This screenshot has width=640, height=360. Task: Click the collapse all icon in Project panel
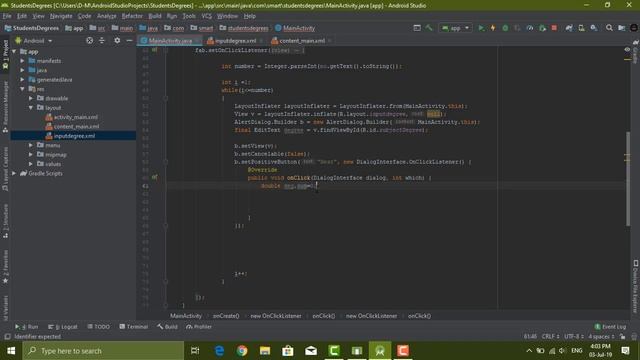tap(102, 40)
